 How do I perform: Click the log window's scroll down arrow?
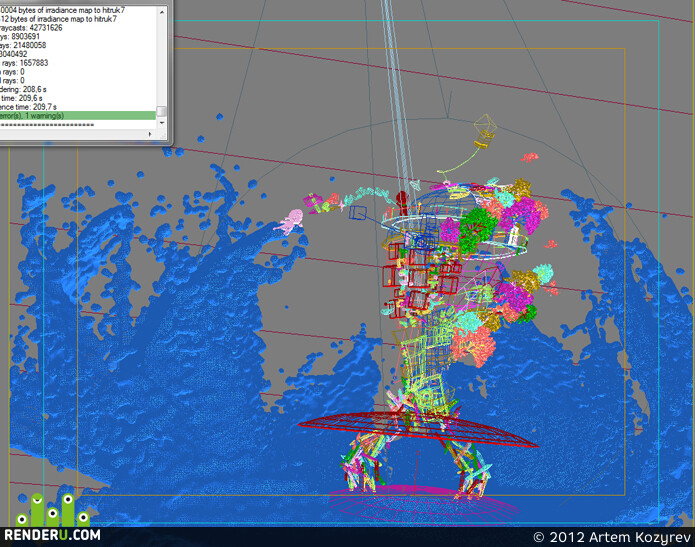click(162, 123)
